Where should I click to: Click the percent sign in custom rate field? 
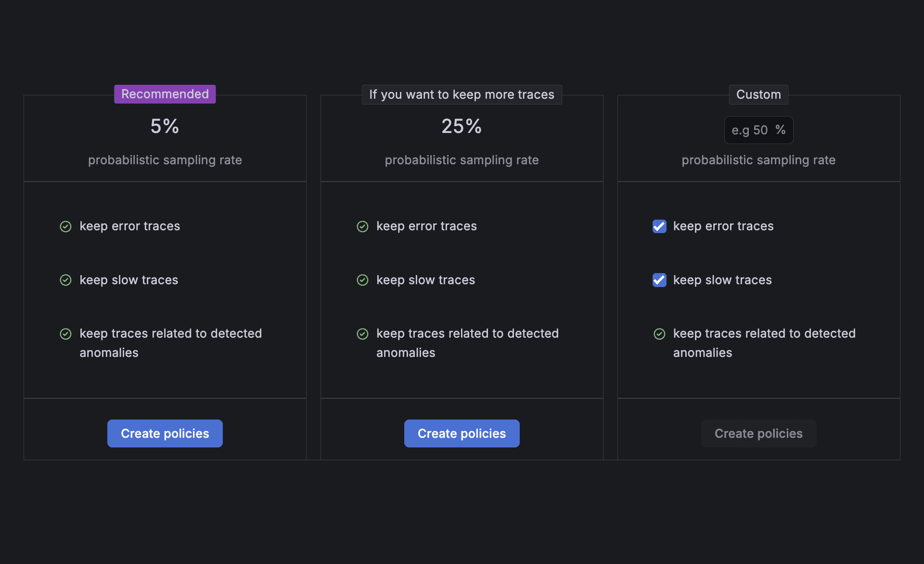[780, 130]
